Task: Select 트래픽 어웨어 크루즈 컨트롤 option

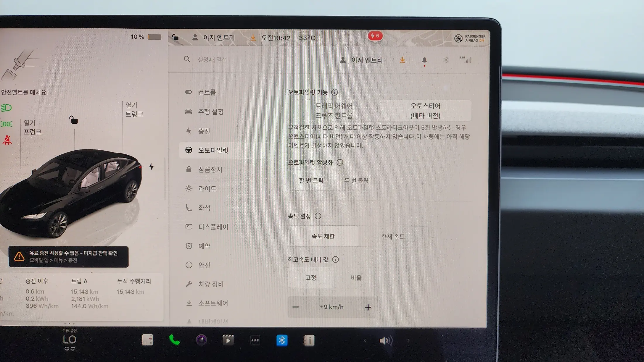Action: 334,111
